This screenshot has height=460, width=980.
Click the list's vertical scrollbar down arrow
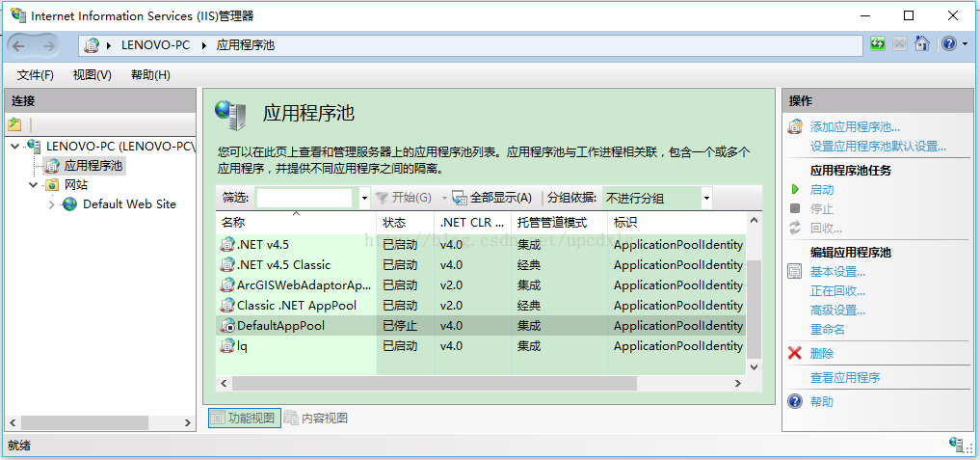tap(754, 367)
